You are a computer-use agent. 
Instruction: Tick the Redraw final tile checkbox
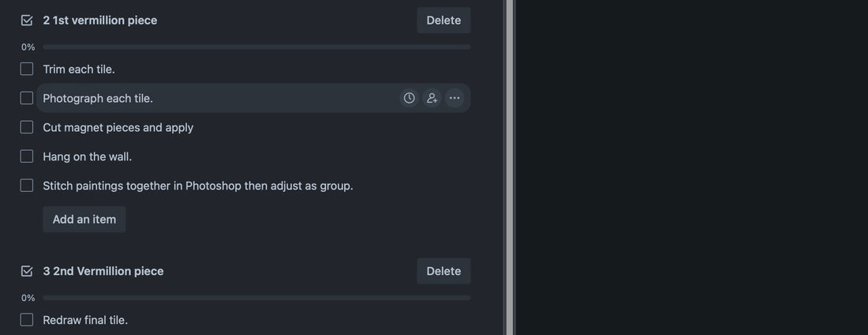(x=27, y=320)
